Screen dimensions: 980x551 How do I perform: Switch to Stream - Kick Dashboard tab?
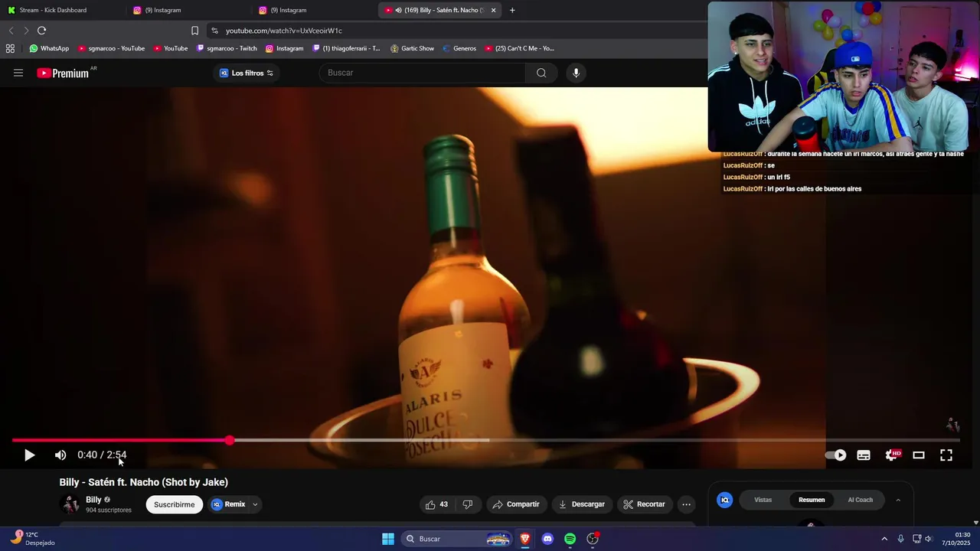pos(64,10)
